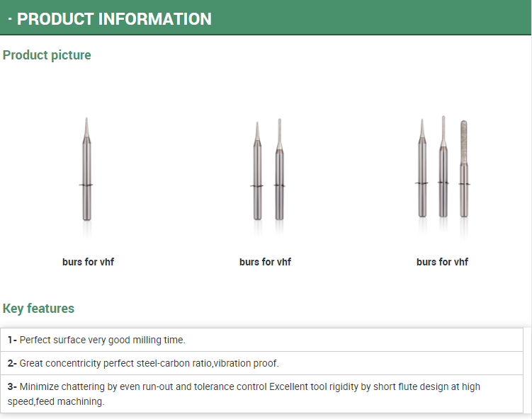Click the rightmost 'burs for vhf' caption

[443, 262]
